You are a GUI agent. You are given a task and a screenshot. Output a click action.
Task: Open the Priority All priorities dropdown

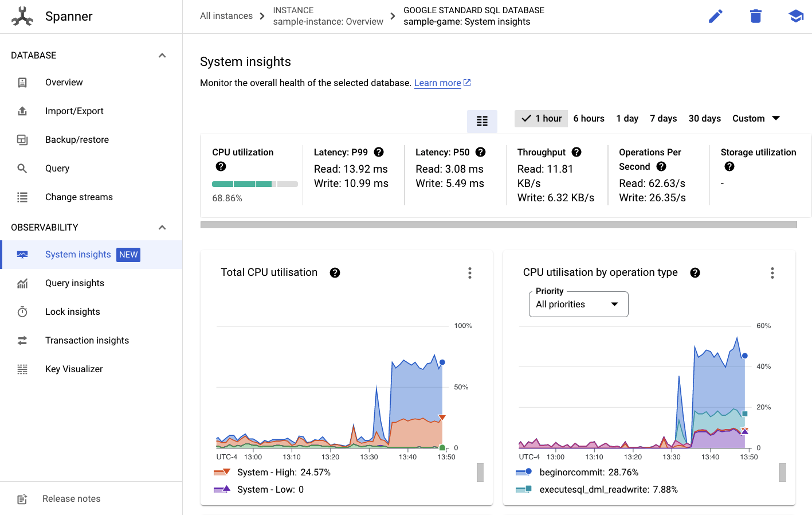(x=578, y=304)
